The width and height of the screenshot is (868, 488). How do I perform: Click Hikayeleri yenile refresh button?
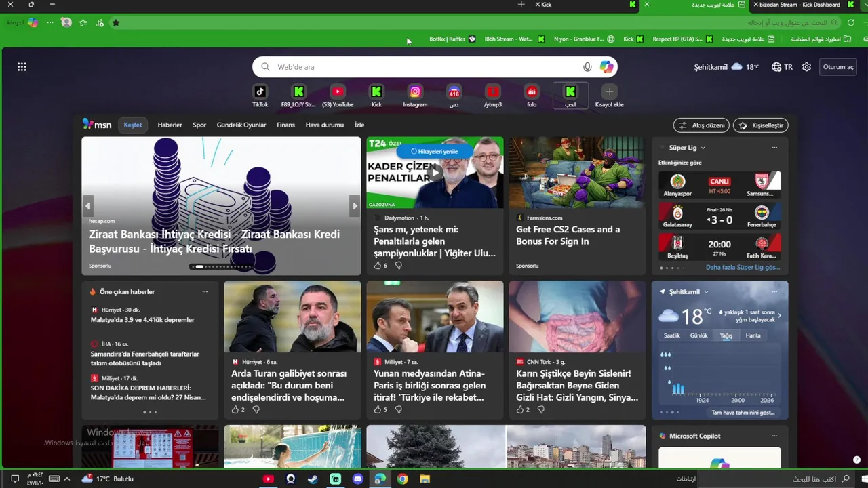point(435,151)
